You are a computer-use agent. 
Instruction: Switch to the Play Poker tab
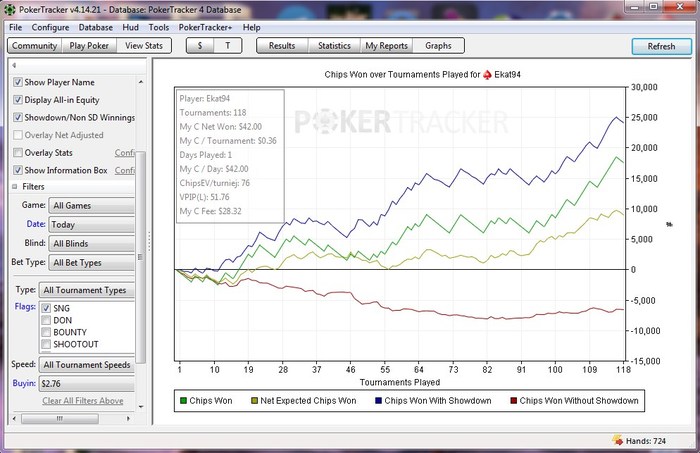click(89, 46)
